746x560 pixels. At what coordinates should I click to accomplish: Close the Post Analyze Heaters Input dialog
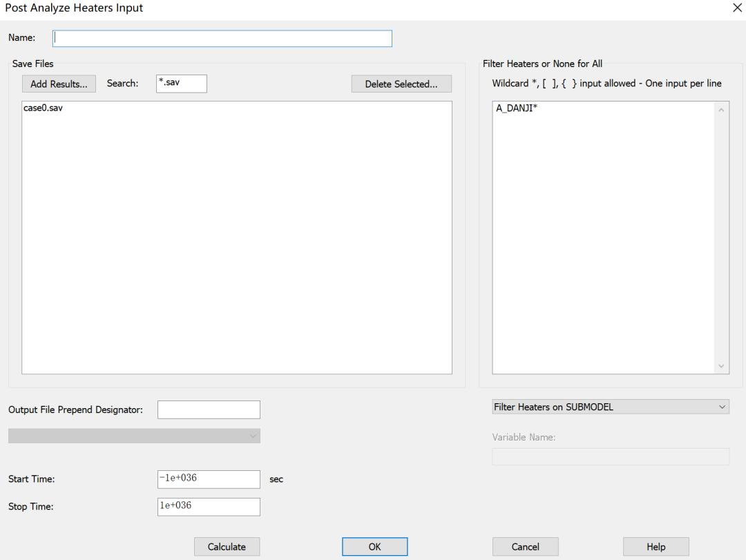click(736, 8)
